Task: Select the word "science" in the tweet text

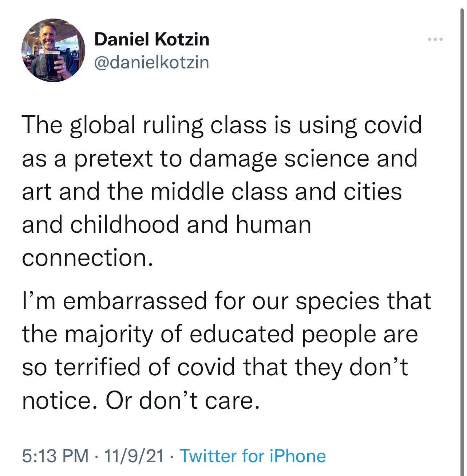Action: [326, 158]
